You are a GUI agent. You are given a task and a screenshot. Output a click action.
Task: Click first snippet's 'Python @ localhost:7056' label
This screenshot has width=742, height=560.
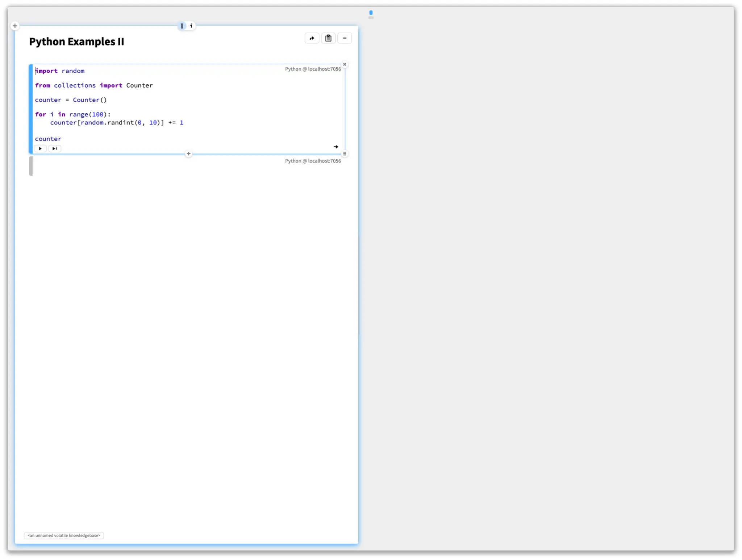click(x=313, y=69)
